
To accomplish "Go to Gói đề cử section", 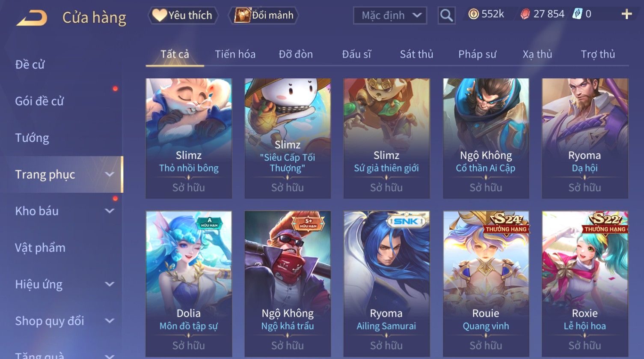I will pyautogui.click(x=39, y=101).
